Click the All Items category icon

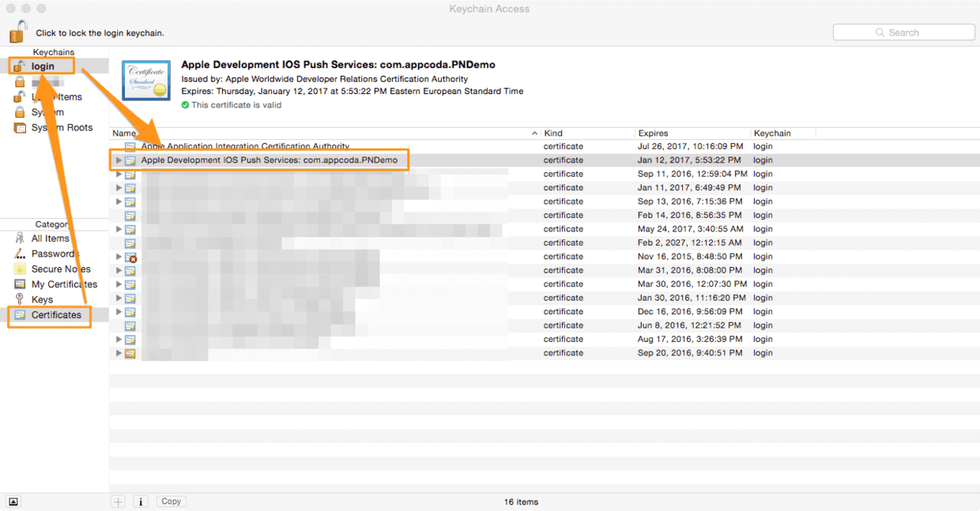[x=20, y=239]
